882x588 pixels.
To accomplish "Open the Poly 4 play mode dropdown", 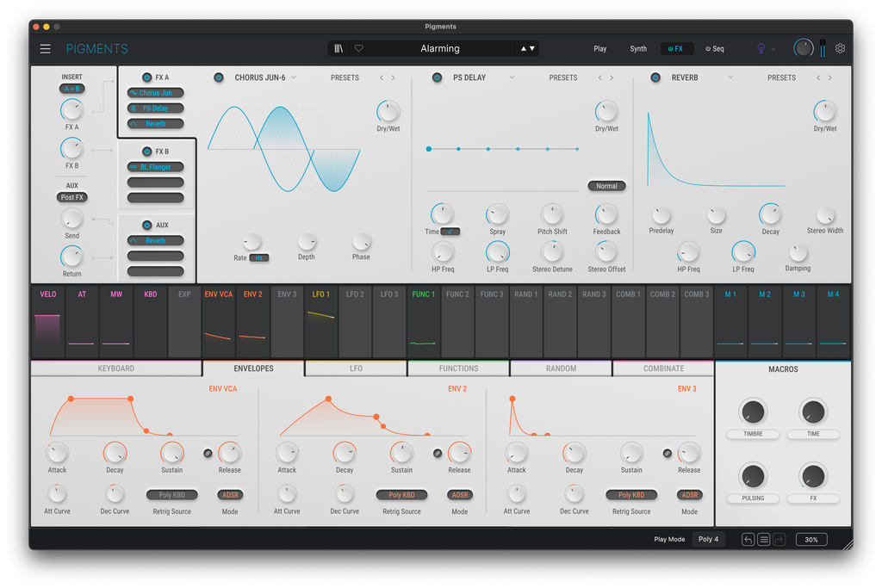I will click(x=708, y=539).
